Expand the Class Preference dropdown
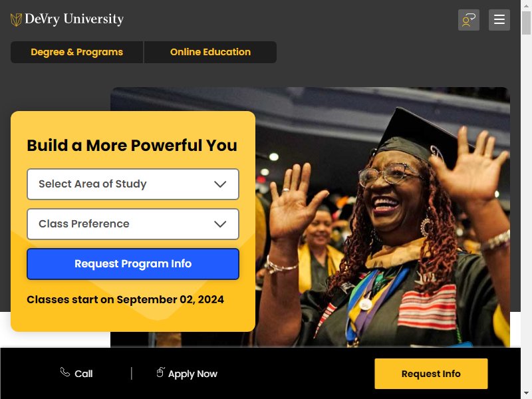This screenshot has width=532, height=399. point(133,224)
